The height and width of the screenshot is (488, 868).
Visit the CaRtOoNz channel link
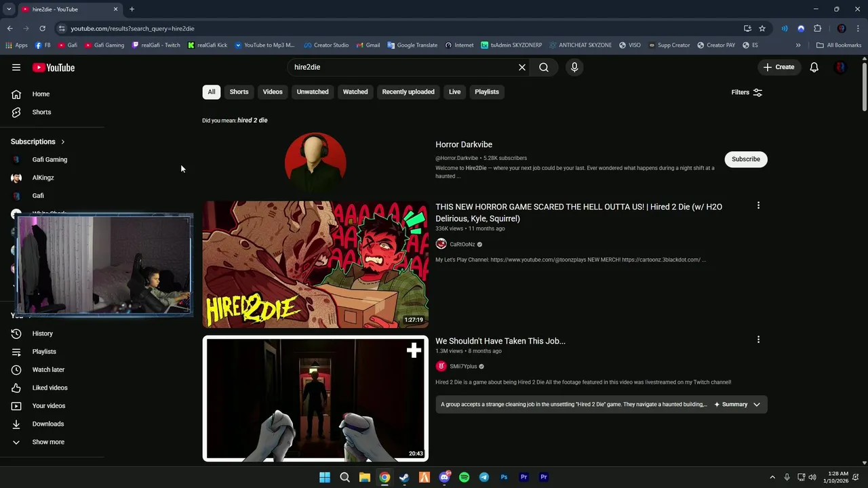tap(462, 245)
